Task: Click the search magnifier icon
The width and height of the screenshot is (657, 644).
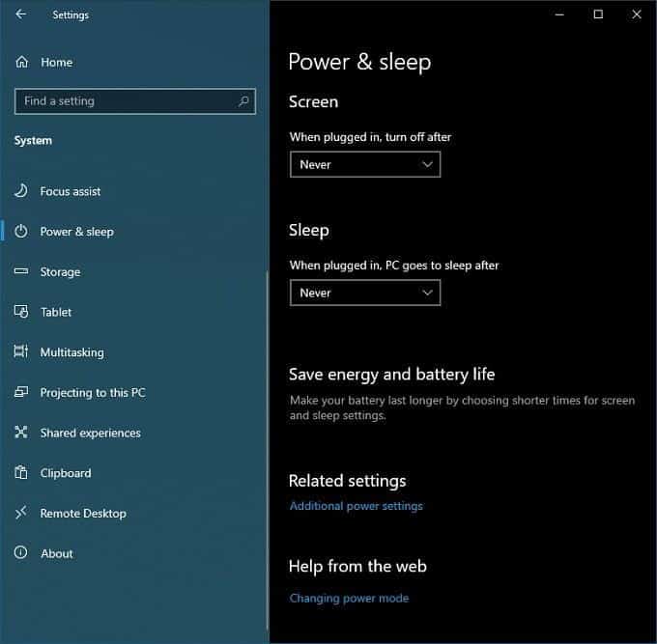Action: pyautogui.click(x=243, y=101)
